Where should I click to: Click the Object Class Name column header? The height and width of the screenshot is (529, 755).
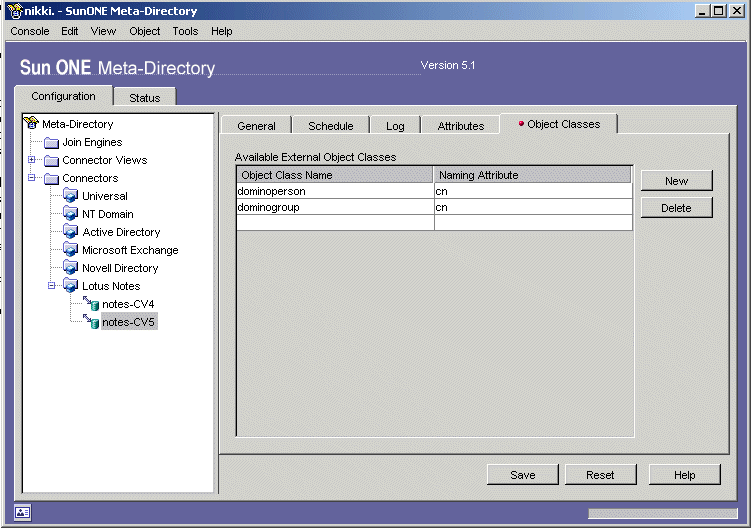[x=335, y=175]
